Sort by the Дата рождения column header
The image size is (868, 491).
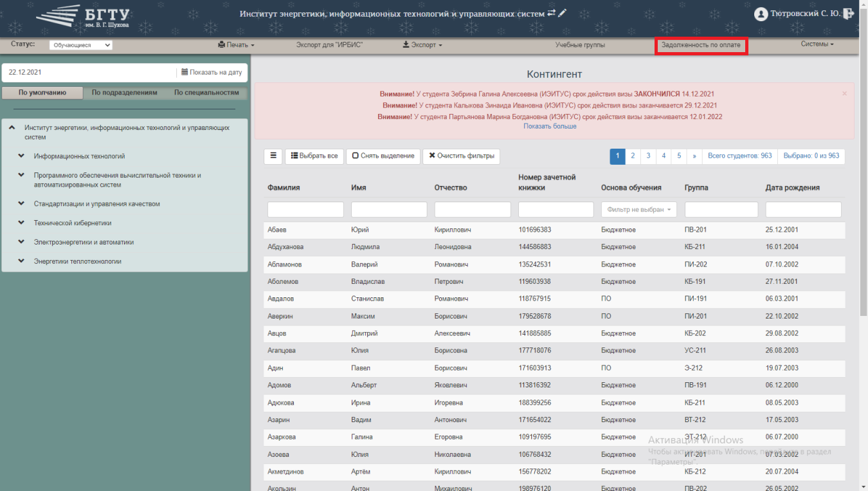(x=792, y=188)
